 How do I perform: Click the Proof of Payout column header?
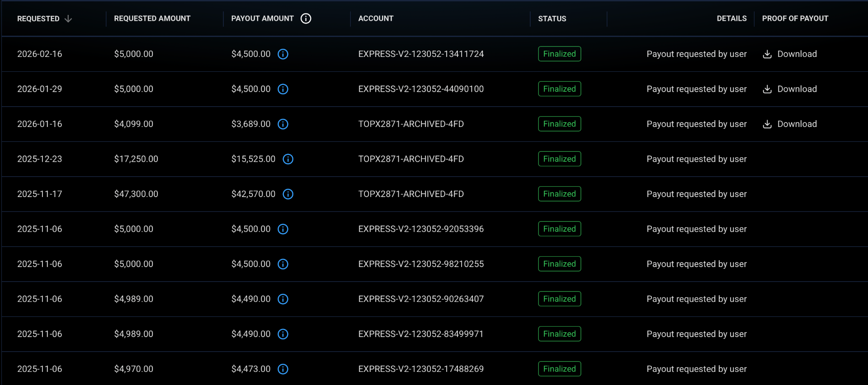795,19
